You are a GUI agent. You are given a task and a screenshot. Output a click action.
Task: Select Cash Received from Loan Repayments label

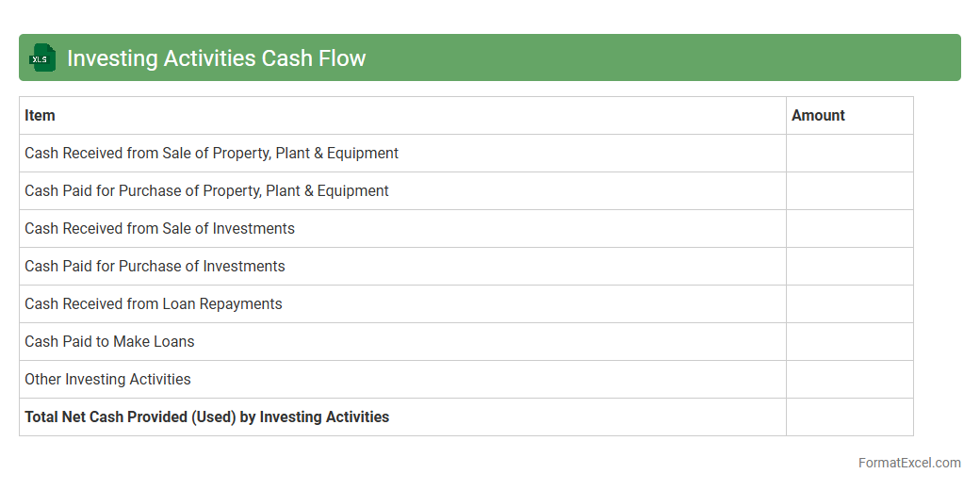click(153, 303)
